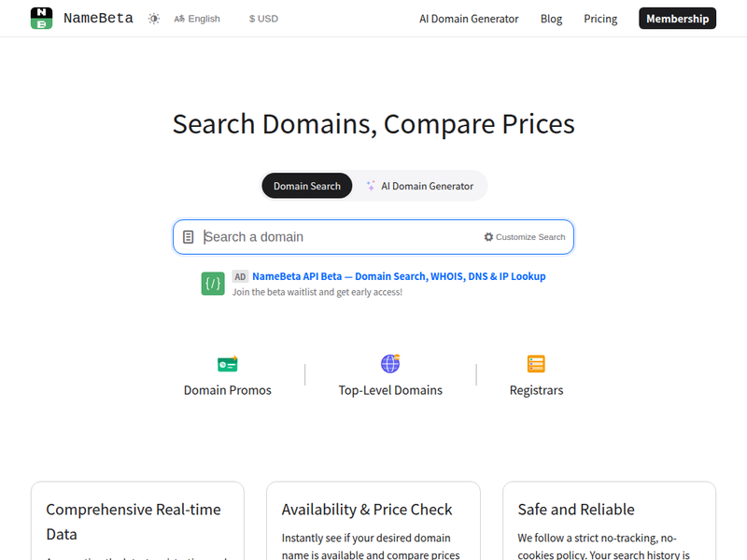This screenshot has height=560, width=747.
Task: Toggle the light/dark theme sun icon
Action: (153, 19)
